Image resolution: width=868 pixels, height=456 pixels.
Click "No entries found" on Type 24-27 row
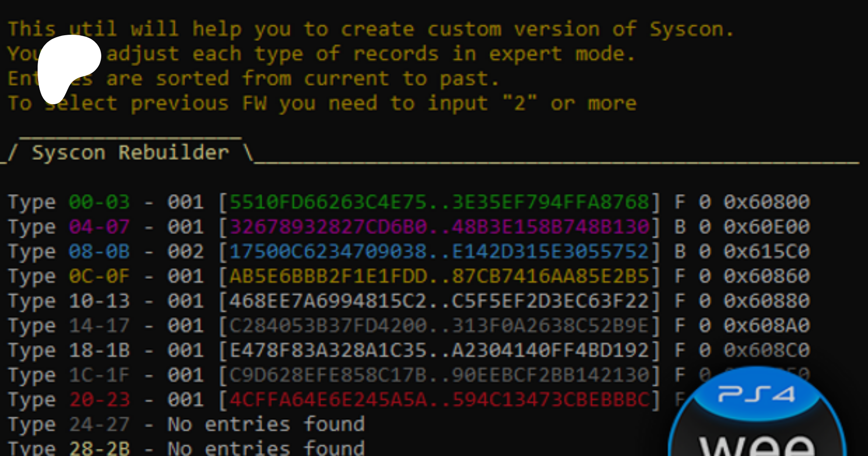pos(266,425)
